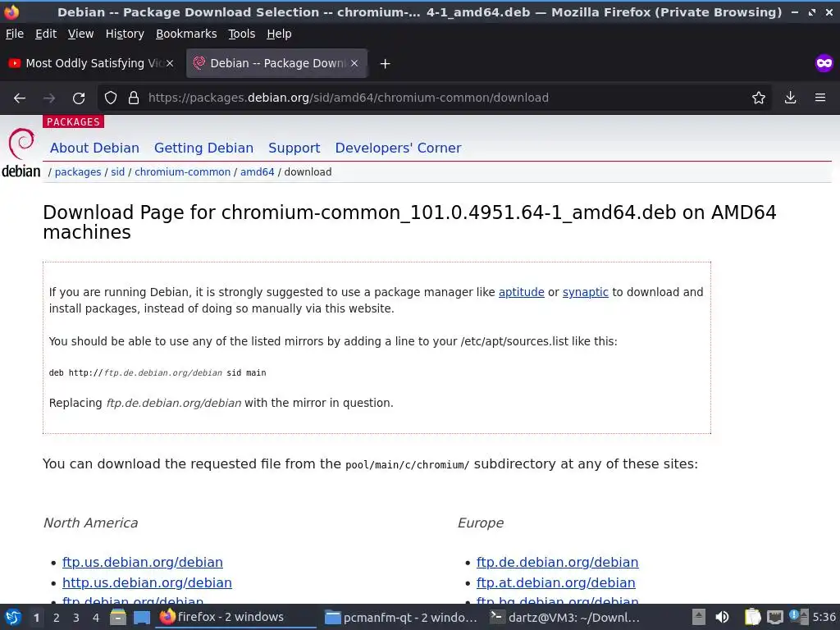Click the 'deb http://ftp.de.debian.org/debian sid main' line
840x630 pixels.
[157, 373]
